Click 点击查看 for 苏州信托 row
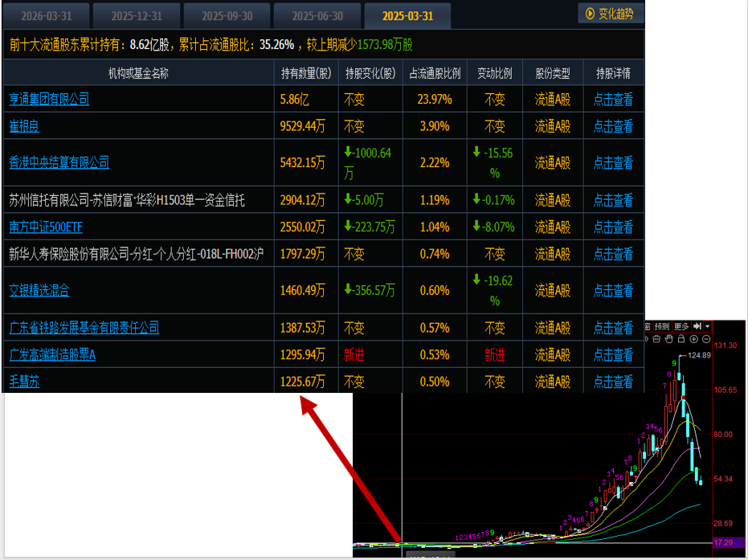 tap(613, 200)
